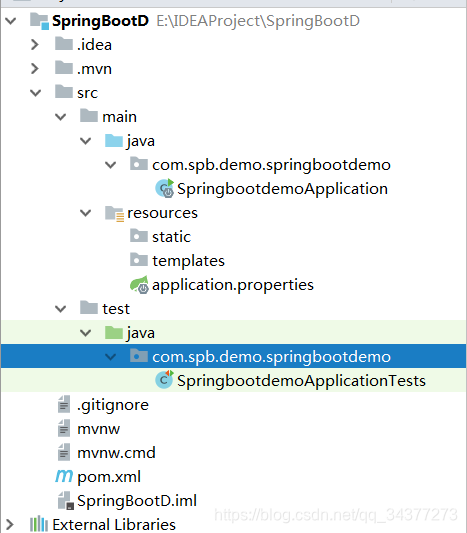Screen dimensions: 467x533
Task: Select the main label
Action: click(119, 117)
